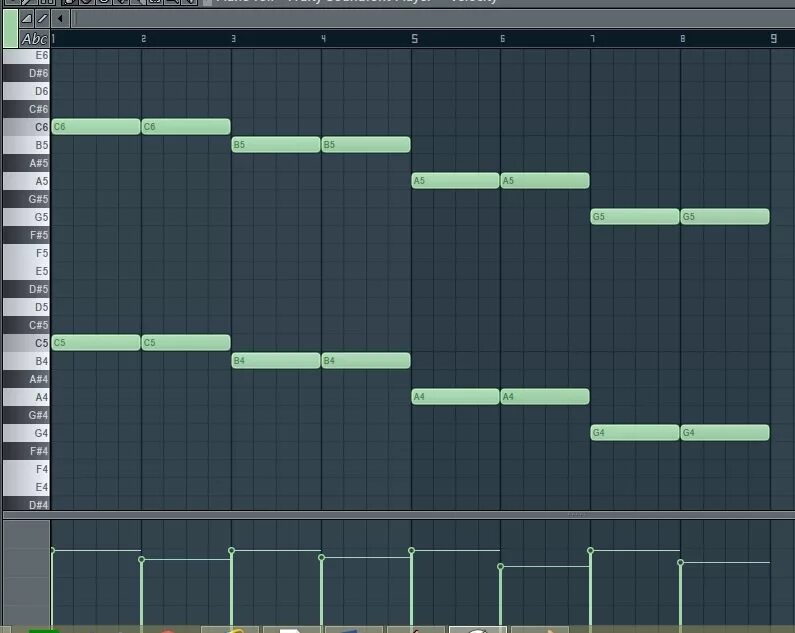Play the G#4 piano key
795x633 pixels.
[26, 415]
